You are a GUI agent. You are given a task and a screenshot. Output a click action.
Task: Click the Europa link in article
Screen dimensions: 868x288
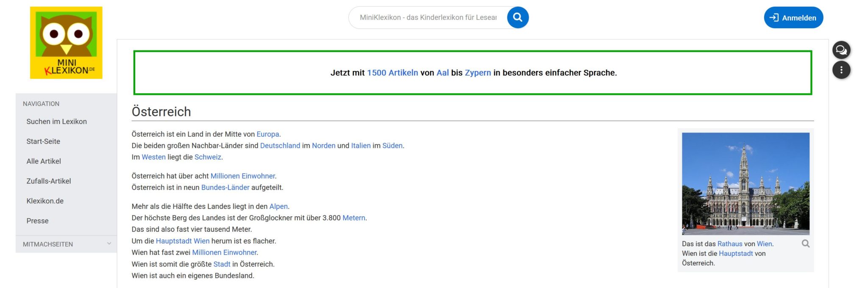point(267,134)
